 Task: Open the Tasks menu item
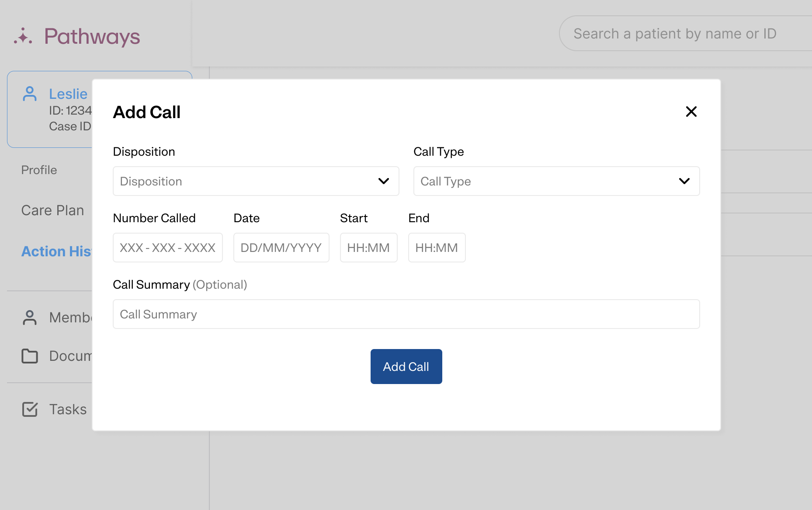(x=68, y=409)
